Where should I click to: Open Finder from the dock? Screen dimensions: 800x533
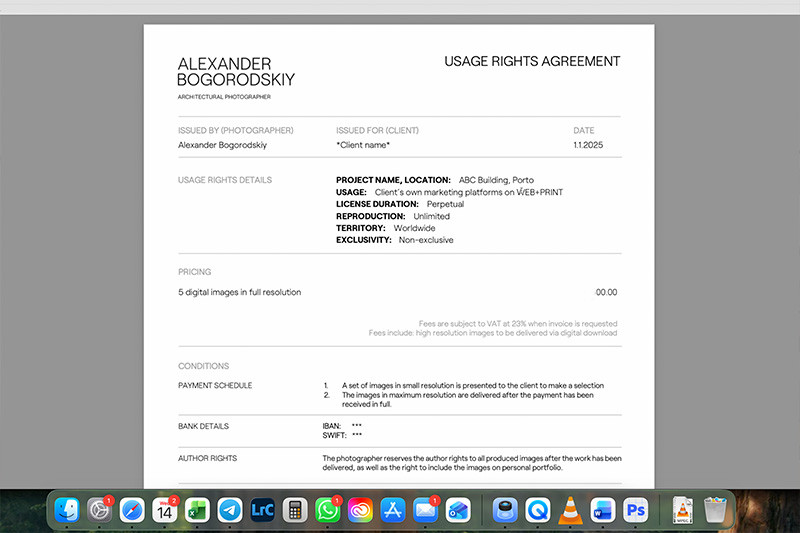click(68, 511)
